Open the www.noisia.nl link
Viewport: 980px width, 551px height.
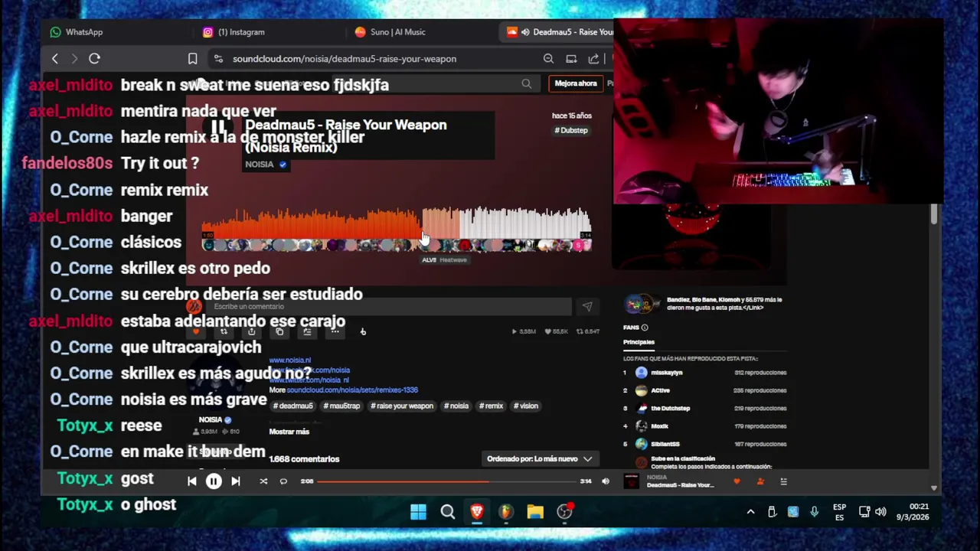pos(290,360)
